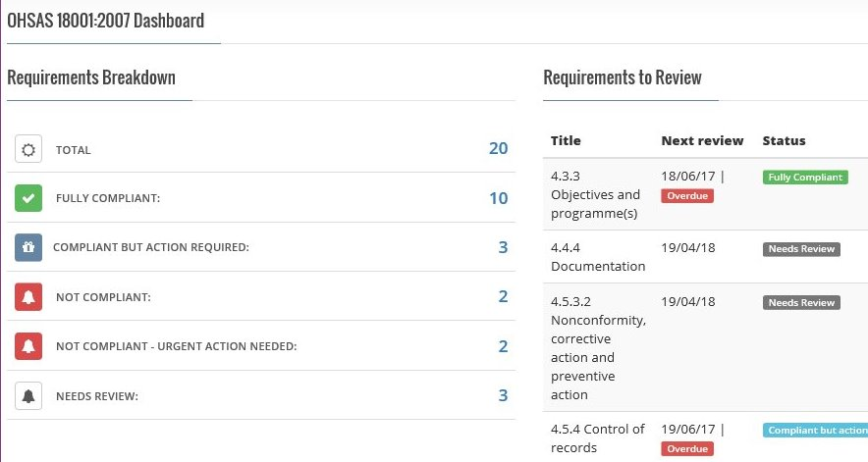Click 19/04/18 date for 4.5.3.2 Nonconformity
This screenshot has height=462, width=868.
(x=688, y=301)
